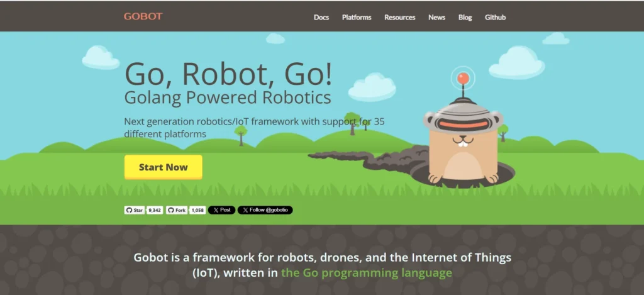Click the GOBOT logo in header
Screen dimensions: 644x295
tap(143, 16)
